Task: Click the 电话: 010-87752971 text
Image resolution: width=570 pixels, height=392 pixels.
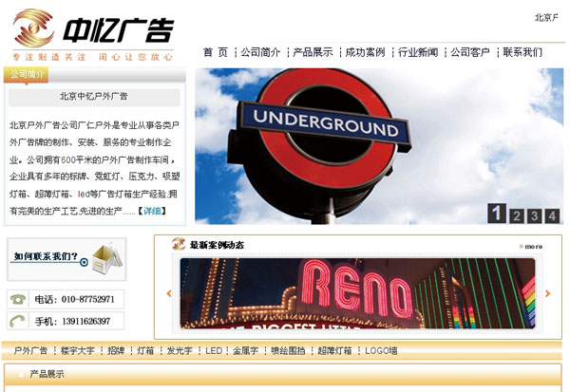Action: 74,299
